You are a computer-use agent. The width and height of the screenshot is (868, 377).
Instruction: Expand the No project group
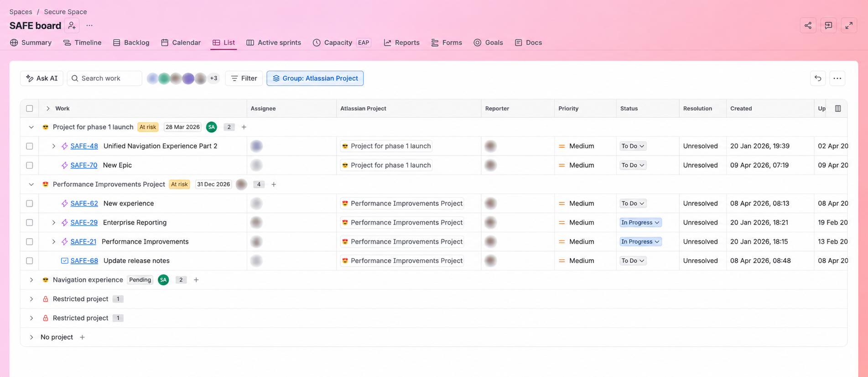(x=31, y=337)
